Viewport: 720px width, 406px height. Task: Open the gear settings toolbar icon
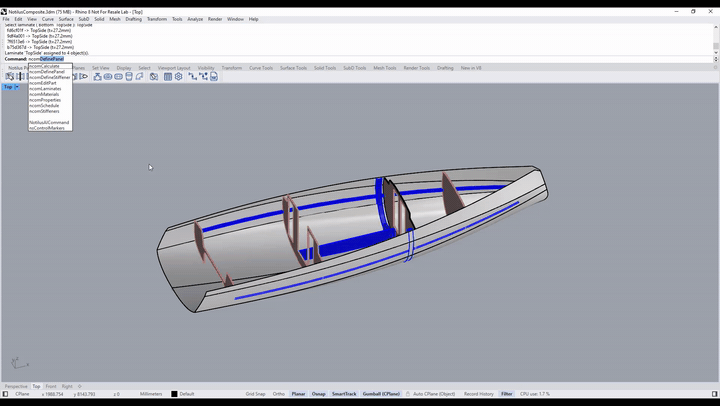point(179,76)
